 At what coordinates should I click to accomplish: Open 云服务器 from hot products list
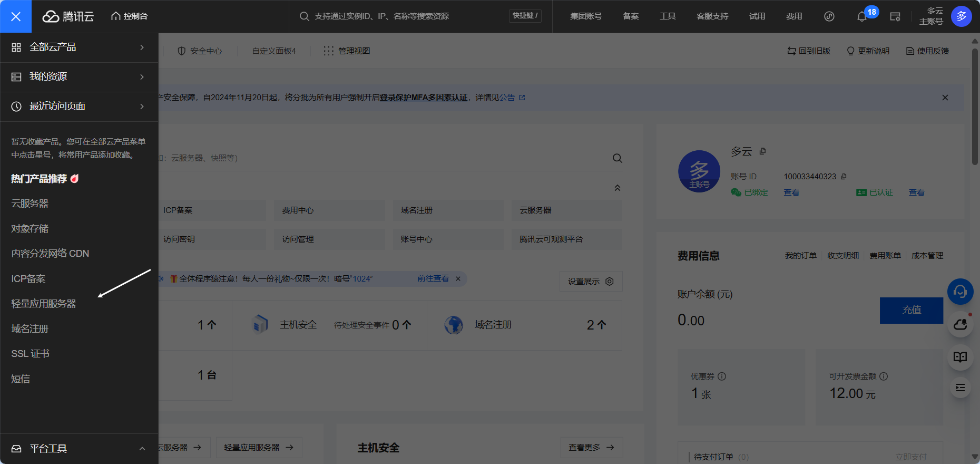[30, 204]
